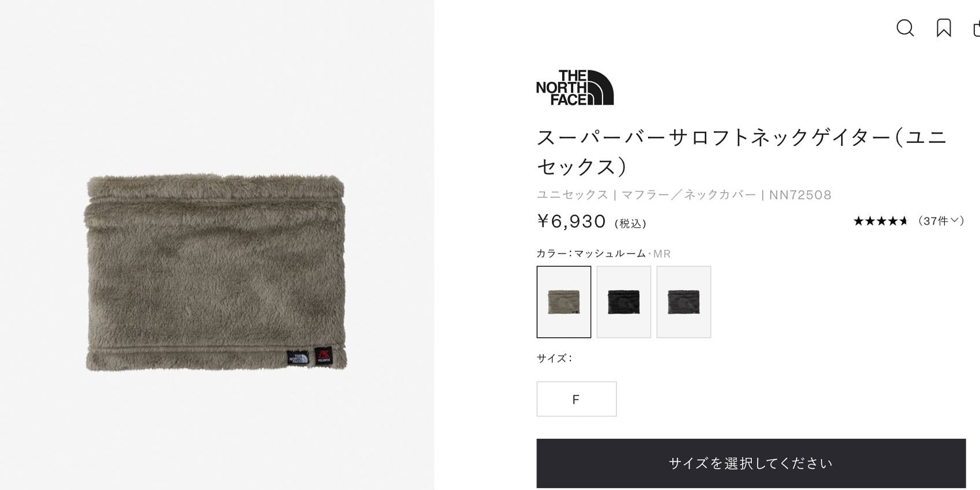Open the ユニセックス category link
980x490 pixels.
pyautogui.click(x=572, y=195)
